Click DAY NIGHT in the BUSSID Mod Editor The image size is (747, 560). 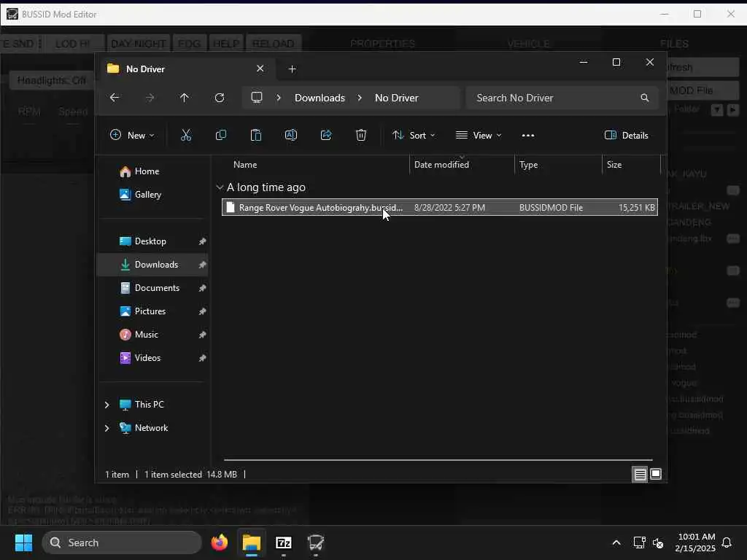[x=138, y=44]
